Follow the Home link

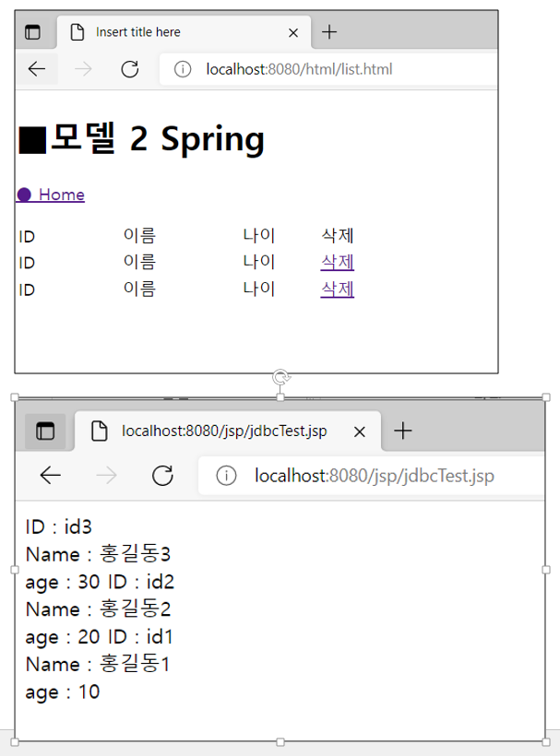pyautogui.click(x=51, y=195)
